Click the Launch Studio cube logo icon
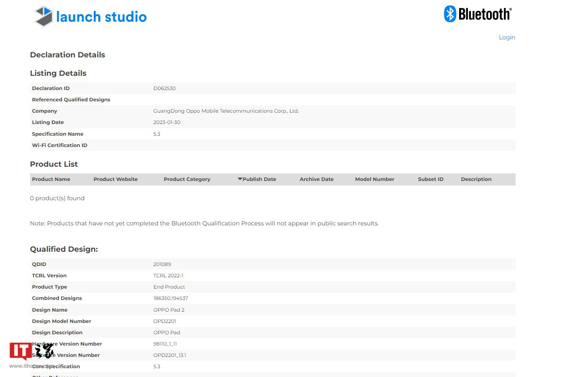The height and width of the screenshot is (377, 588). click(x=44, y=16)
